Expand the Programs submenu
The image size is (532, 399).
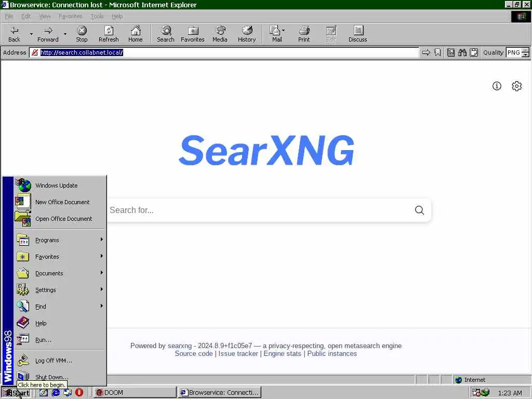[x=60, y=240]
